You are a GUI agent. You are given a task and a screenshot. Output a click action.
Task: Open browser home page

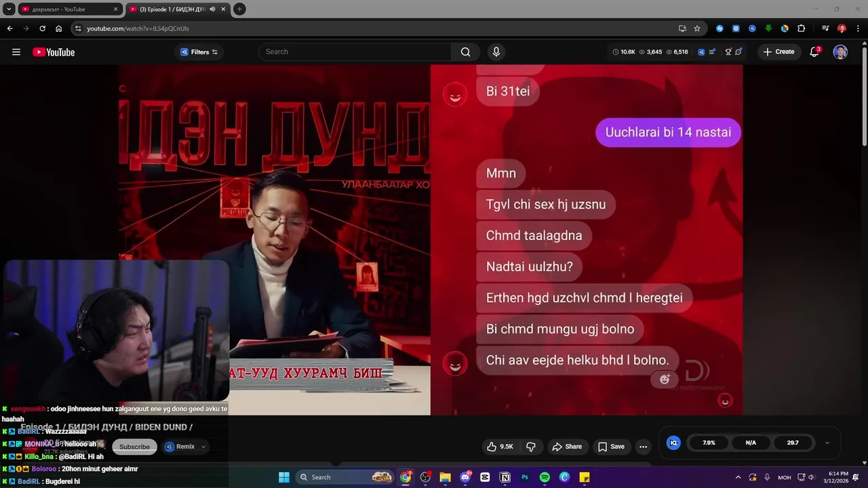58,28
